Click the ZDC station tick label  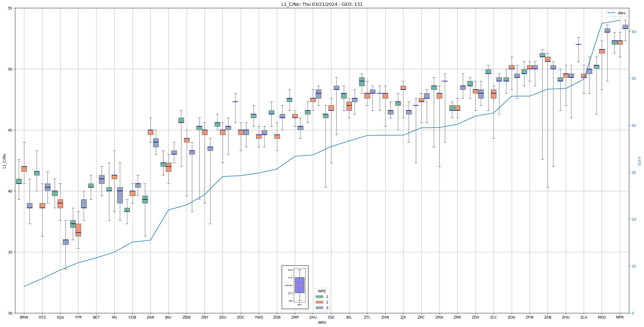(x=241, y=317)
